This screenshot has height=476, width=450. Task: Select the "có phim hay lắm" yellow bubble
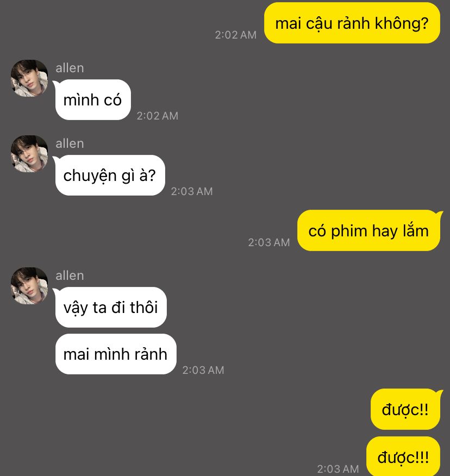(369, 230)
